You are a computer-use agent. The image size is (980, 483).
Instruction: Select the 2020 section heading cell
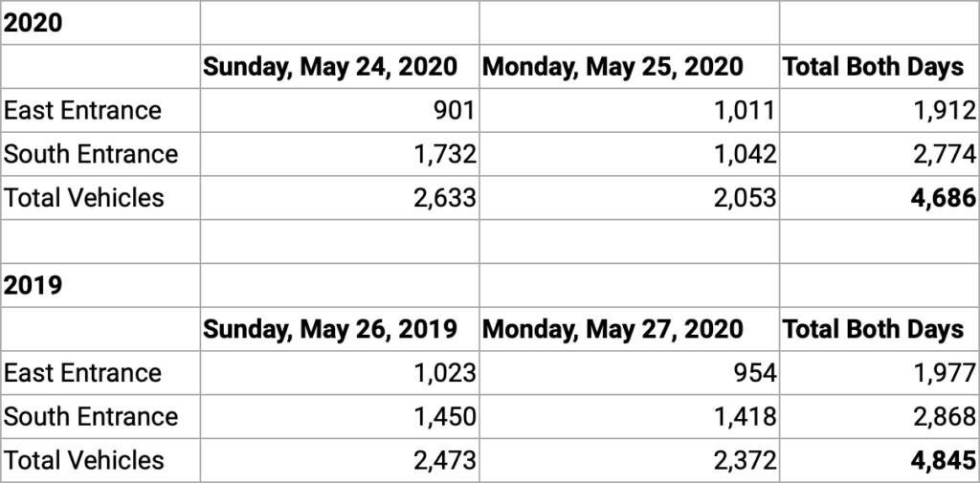[x=33, y=23]
